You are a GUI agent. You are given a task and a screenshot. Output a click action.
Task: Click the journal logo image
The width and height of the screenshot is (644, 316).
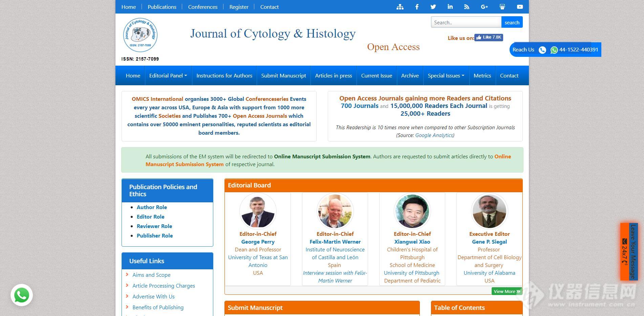[x=140, y=35]
